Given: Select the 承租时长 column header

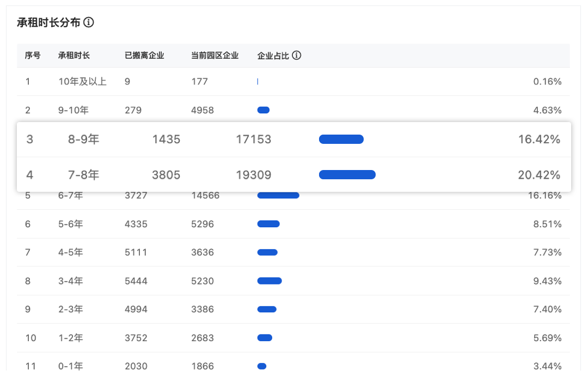Looking at the screenshot, I should (74, 56).
